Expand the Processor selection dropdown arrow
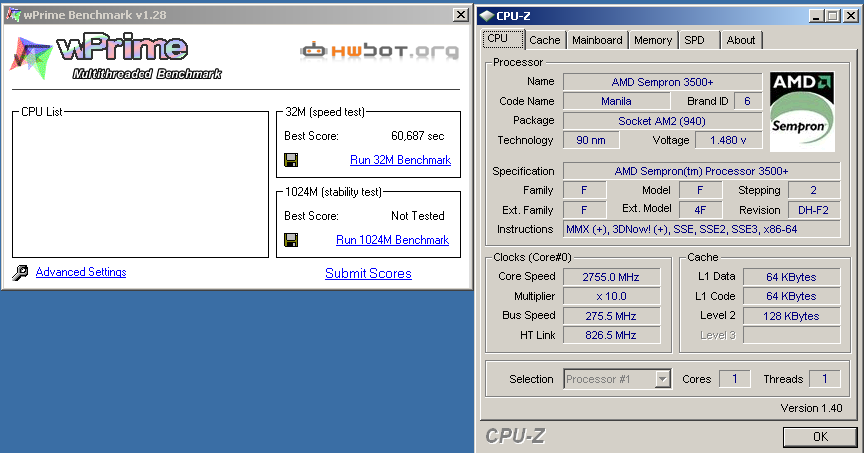The image size is (864, 453). coord(662,379)
